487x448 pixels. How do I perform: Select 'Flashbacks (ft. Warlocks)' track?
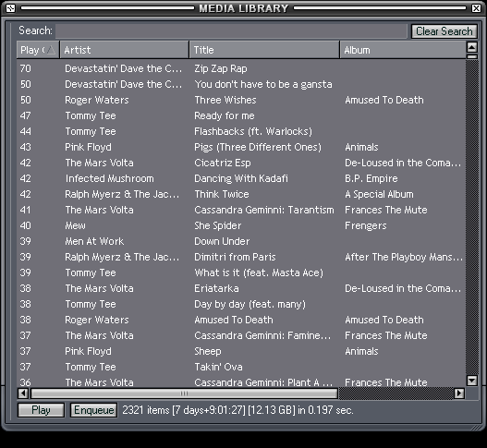tap(253, 131)
